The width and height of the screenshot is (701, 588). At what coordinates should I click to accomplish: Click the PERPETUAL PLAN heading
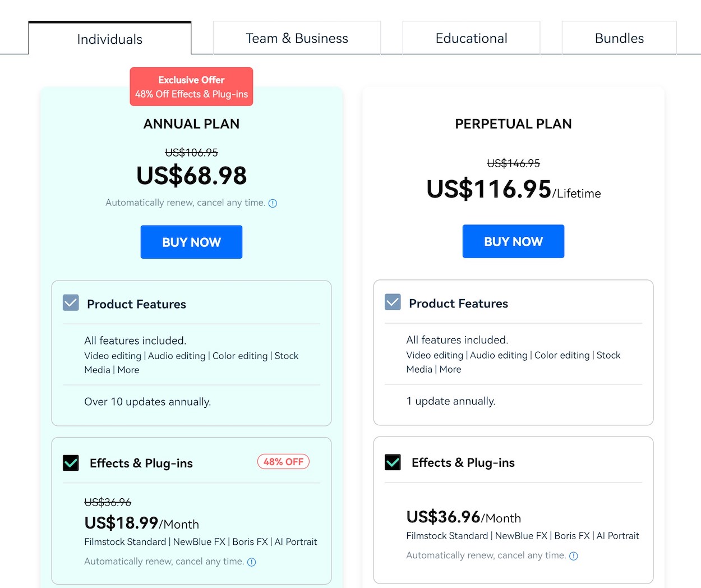click(513, 124)
